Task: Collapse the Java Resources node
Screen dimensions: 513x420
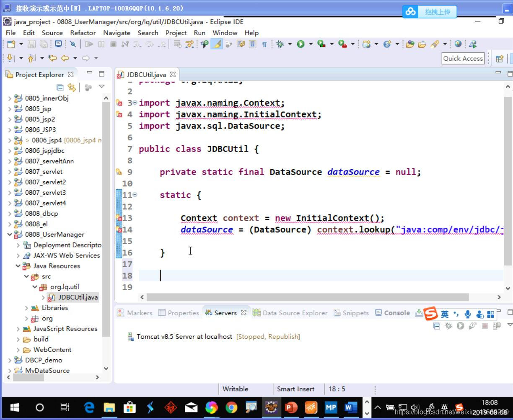Action: [x=18, y=266]
